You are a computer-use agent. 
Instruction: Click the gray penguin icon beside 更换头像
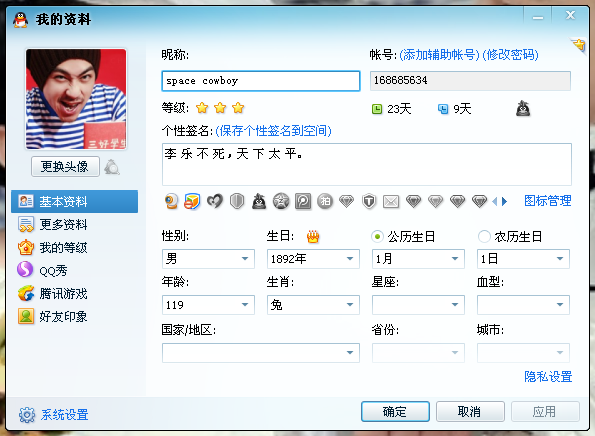click(112, 167)
